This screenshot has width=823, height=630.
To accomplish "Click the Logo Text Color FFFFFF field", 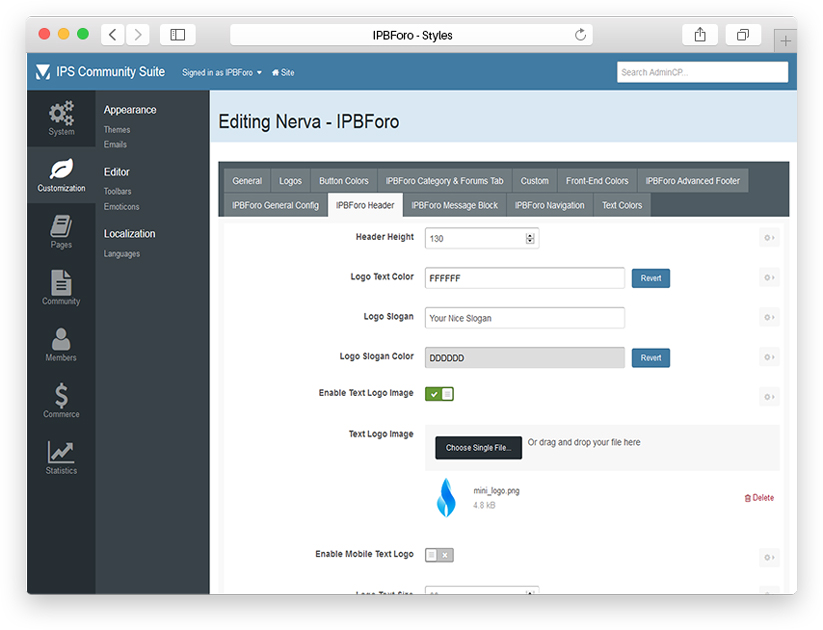I will (x=524, y=278).
